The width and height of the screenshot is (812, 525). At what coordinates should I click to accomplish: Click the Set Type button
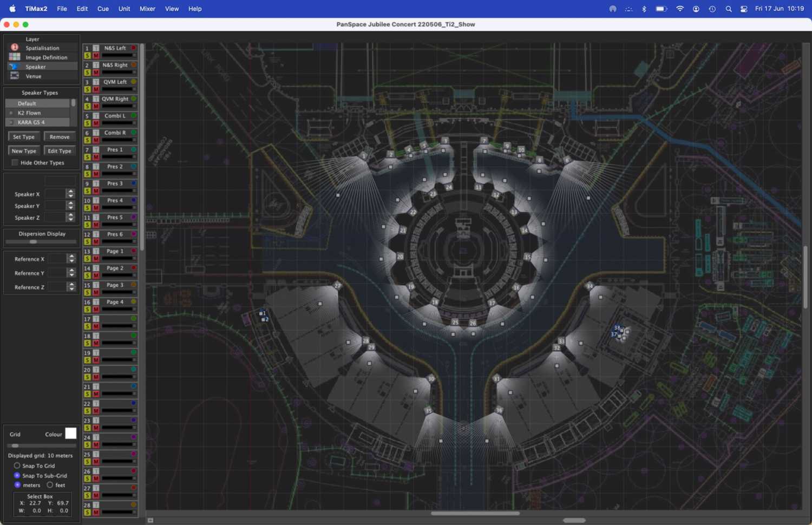24,137
